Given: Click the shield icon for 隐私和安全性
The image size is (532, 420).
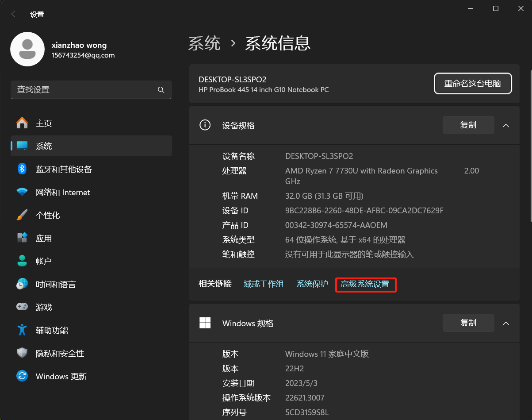Looking at the screenshot, I should 22,353.
